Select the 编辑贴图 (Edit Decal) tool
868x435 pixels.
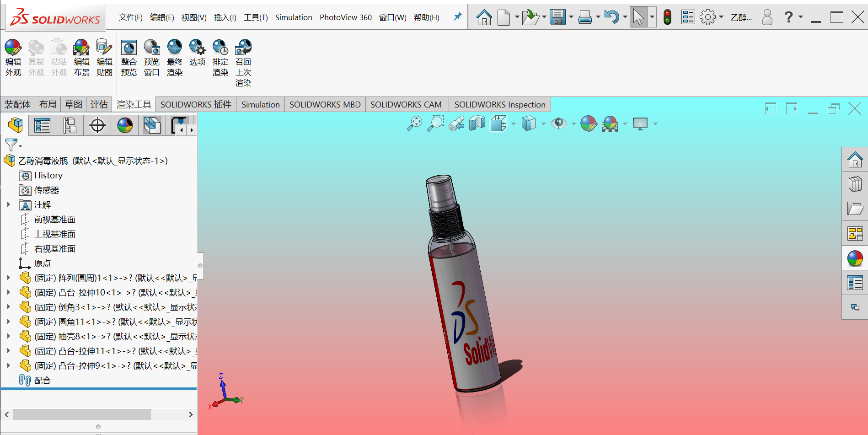coord(104,57)
